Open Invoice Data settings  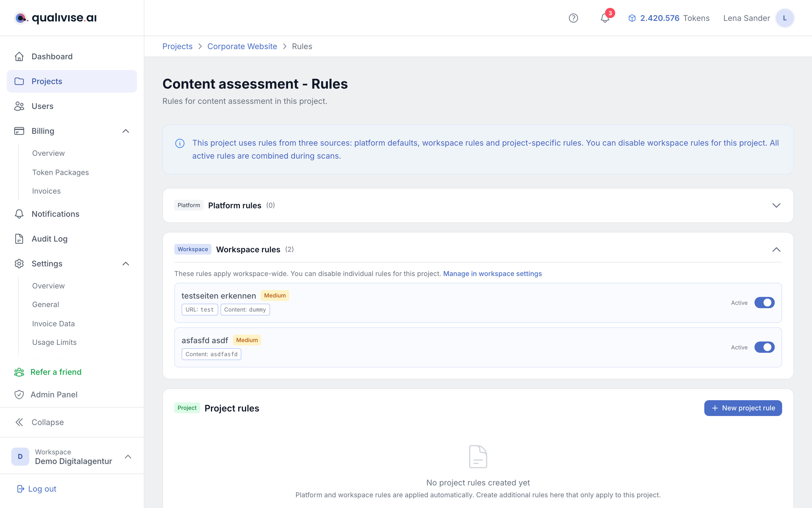tap(53, 323)
